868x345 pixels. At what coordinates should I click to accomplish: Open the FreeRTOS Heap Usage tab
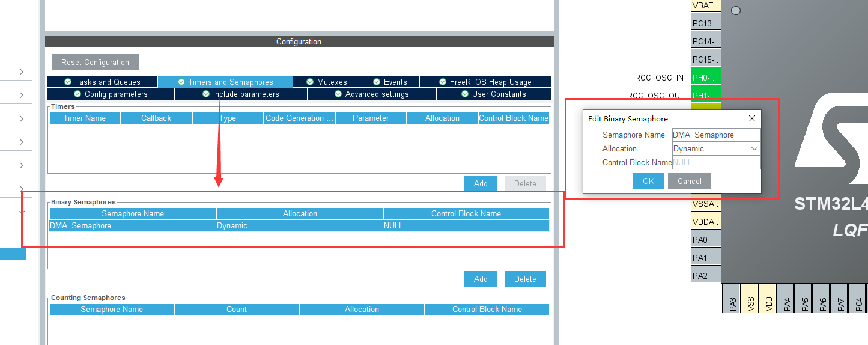tap(485, 82)
